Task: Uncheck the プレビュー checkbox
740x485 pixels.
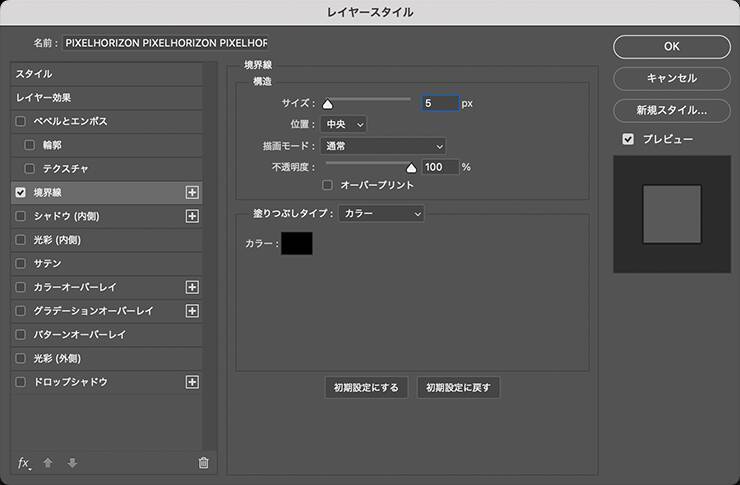Action: point(628,139)
